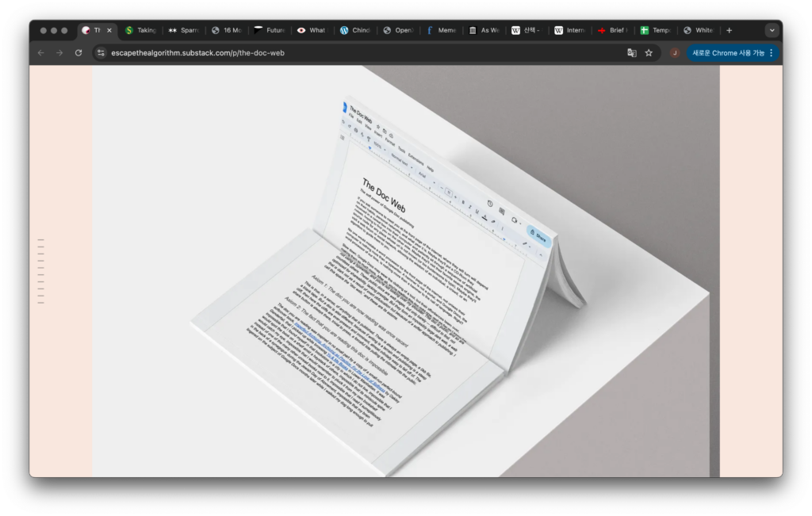Open Chrome's three-dot menu

772,53
